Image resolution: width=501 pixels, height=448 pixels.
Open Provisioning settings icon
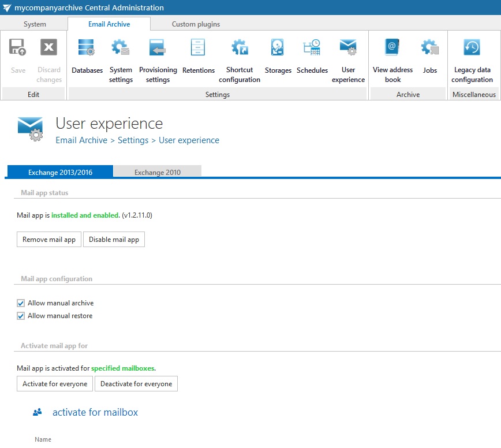(x=158, y=47)
